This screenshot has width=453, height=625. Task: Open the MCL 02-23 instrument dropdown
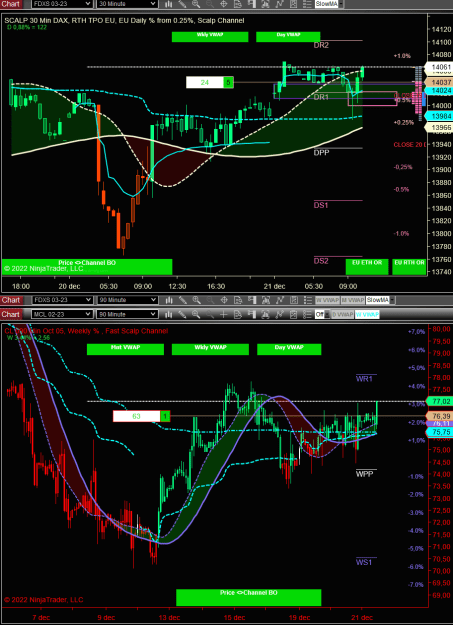(62, 314)
